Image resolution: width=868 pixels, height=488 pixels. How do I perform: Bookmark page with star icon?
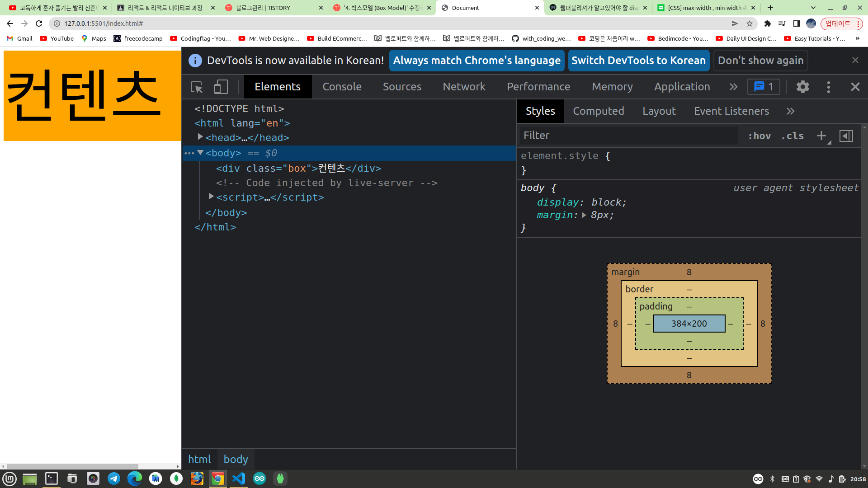[750, 23]
